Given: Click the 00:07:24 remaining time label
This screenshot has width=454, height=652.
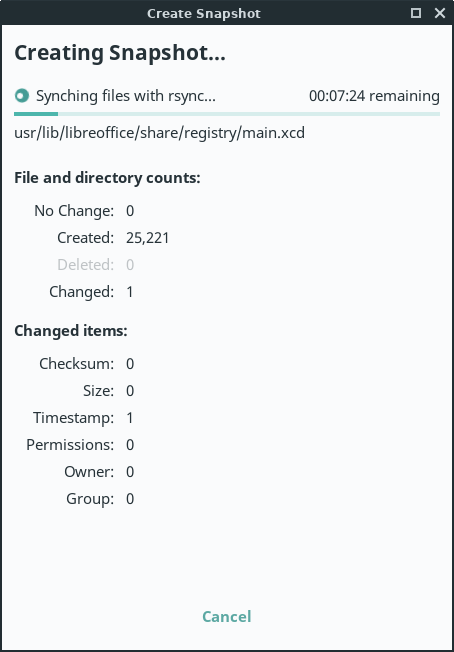Looking at the screenshot, I should tap(374, 96).
